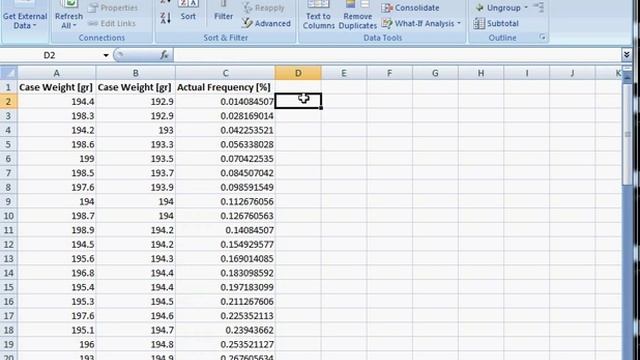Select column E header
The image size is (640, 360).
coord(344,73)
